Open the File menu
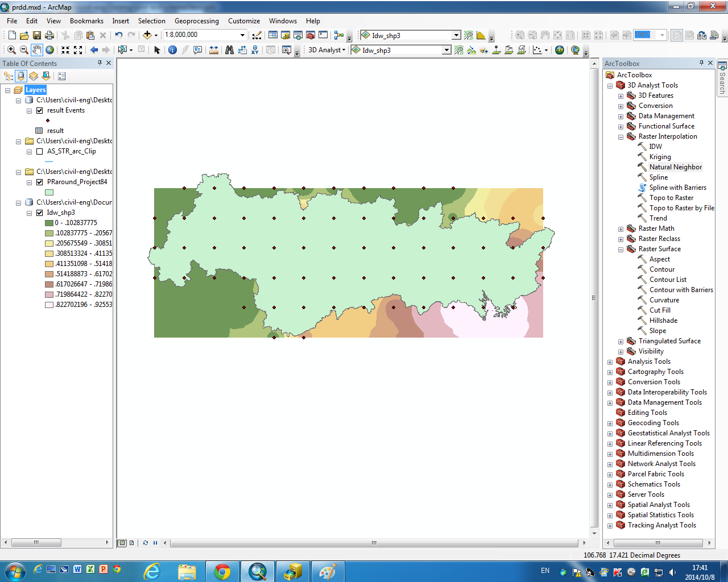728x582 pixels. (12, 21)
